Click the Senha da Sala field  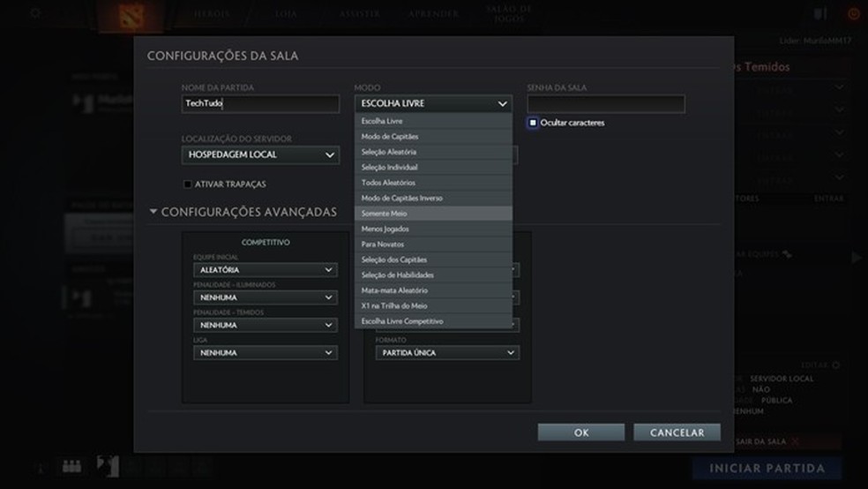click(x=606, y=103)
